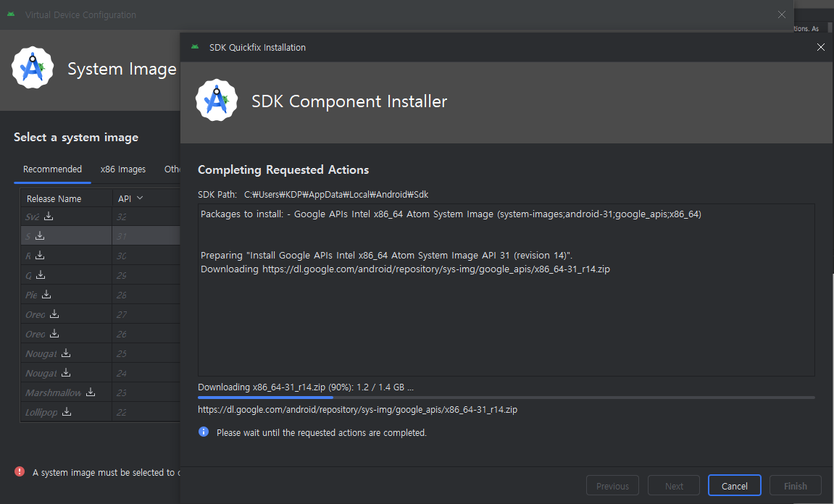Download the Sv2 API 32 system image
This screenshot has height=504, width=834.
(x=49, y=216)
